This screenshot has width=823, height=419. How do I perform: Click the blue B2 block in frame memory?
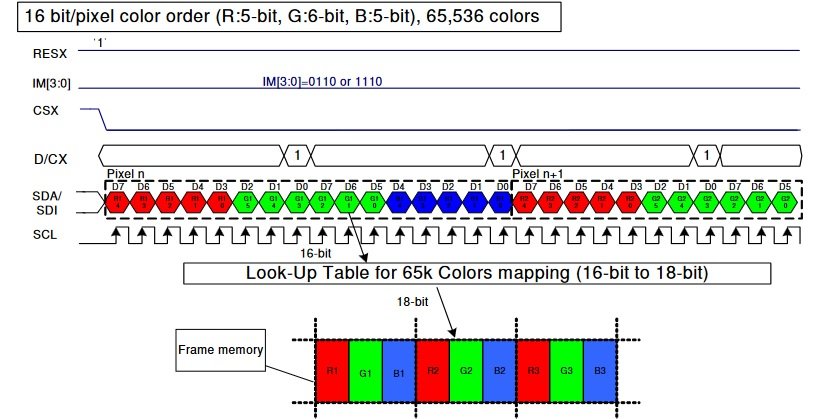click(x=500, y=371)
